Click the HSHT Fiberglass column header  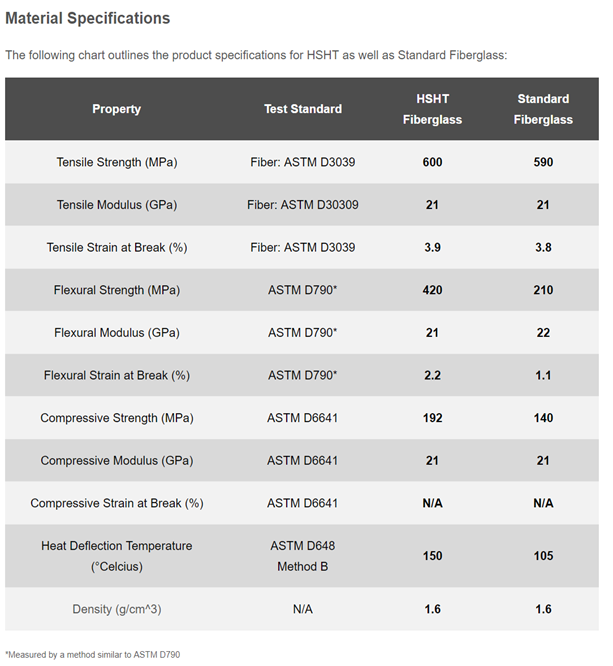[x=432, y=109]
